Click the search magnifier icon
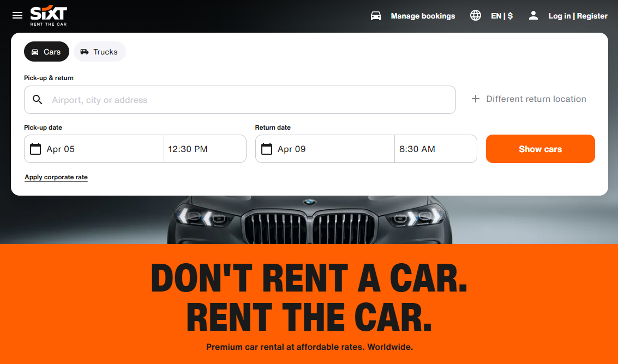The height and width of the screenshot is (364, 618). click(38, 100)
